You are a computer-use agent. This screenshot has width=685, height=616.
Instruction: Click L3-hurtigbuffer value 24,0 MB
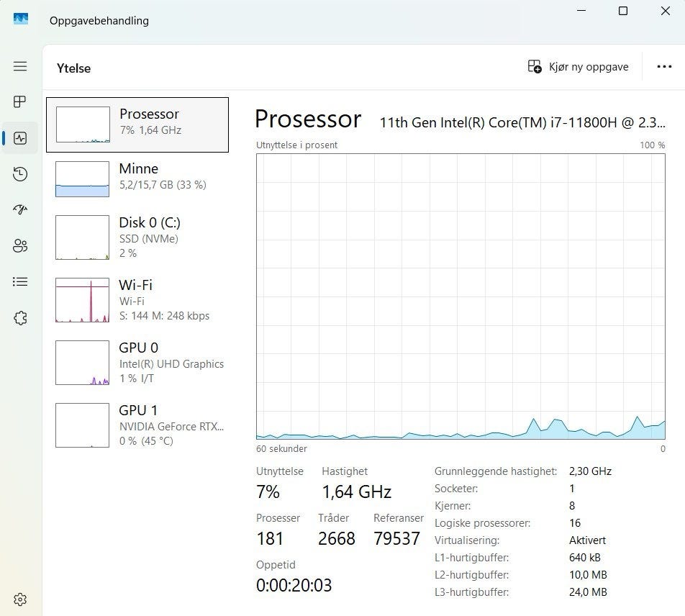pyautogui.click(x=588, y=592)
